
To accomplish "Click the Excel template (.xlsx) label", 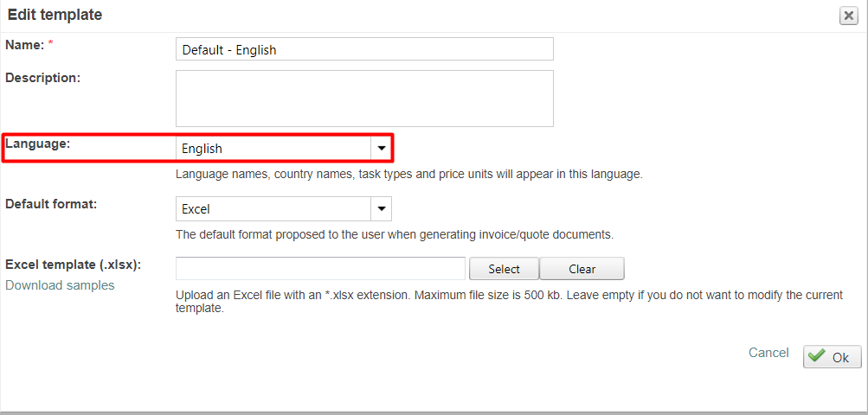I will [x=73, y=265].
